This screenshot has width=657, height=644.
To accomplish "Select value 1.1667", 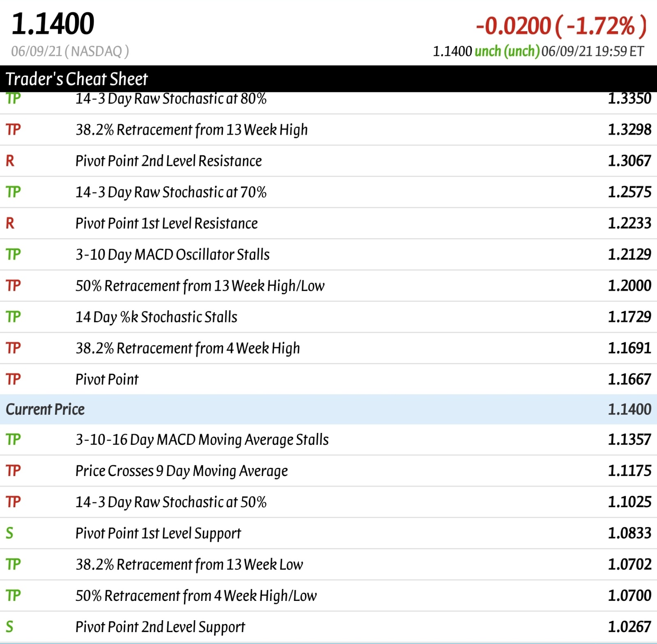I will [x=629, y=379].
